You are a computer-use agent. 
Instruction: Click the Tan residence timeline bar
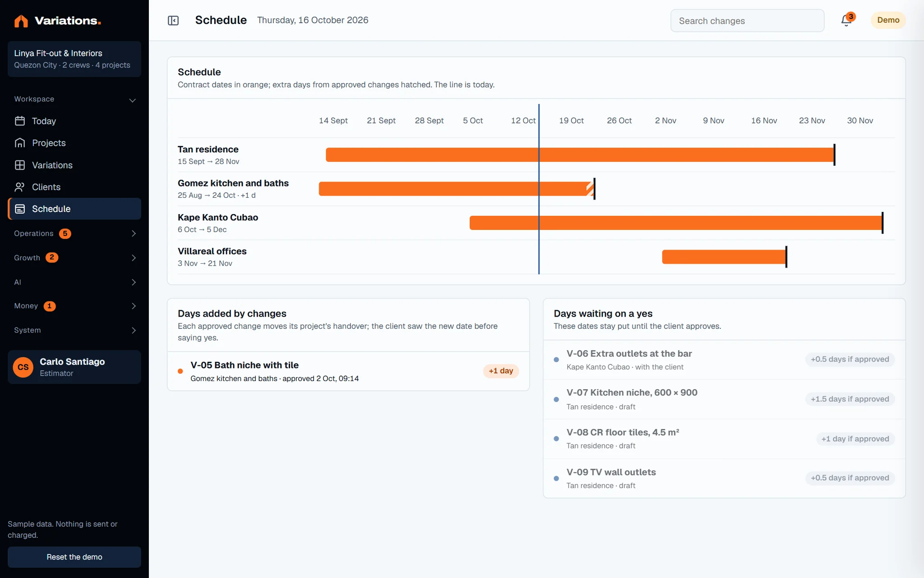pos(580,155)
